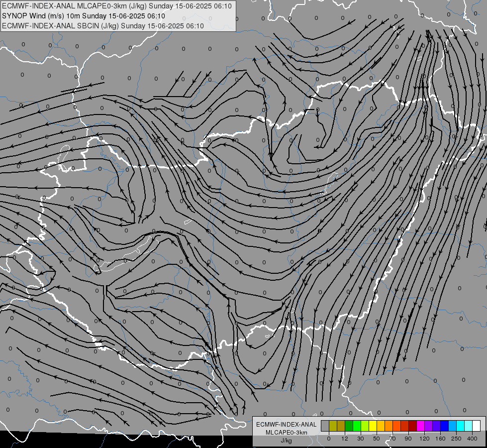This screenshot has height=448, width=487.
Task: Click the legend value 120
Action: coord(424,439)
